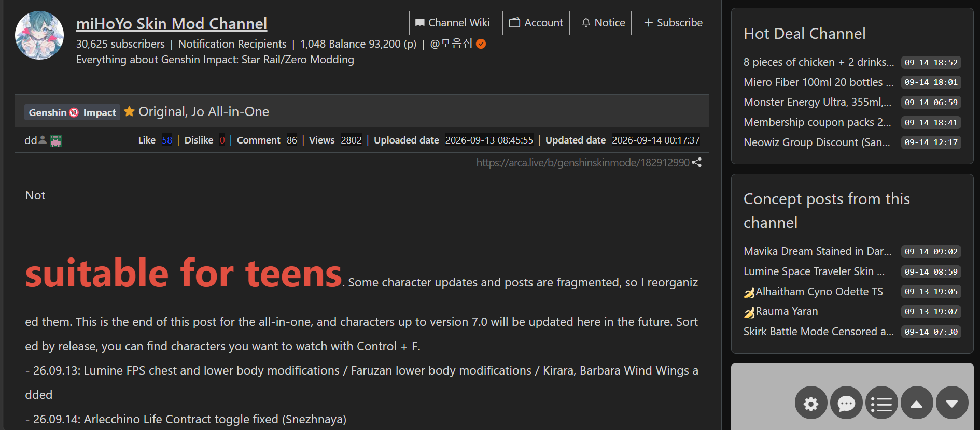Image resolution: width=980 pixels, height=430 pixels.
Task: Jump to bottom with down arrow button
Action: click(x=952, y=403)
